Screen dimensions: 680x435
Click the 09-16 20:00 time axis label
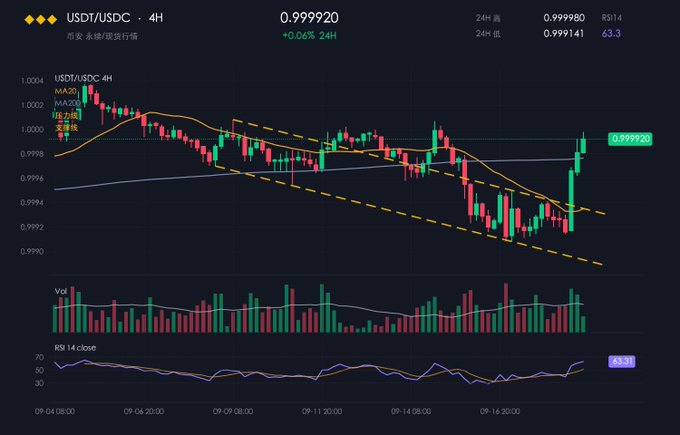(x=500, y=411)
